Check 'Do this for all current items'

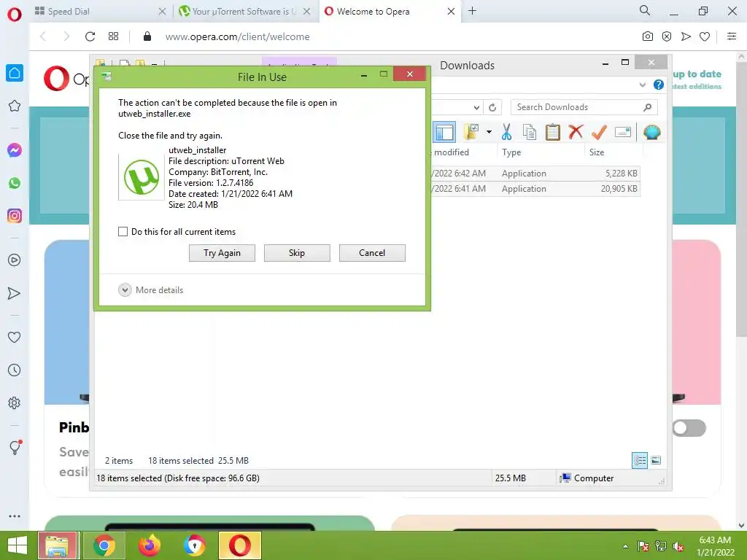click(123, 231)
